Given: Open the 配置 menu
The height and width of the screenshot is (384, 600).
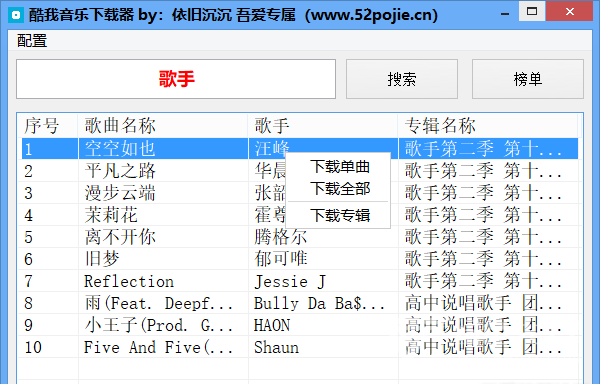Looking at the screenshot, I should coord(32,41).
